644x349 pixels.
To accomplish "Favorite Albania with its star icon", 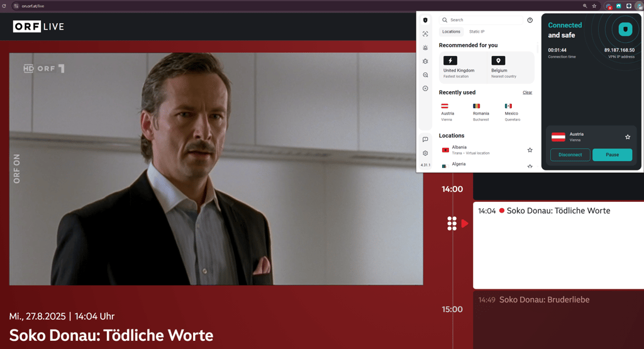I will pyautogui.click(x=530, y=150).
